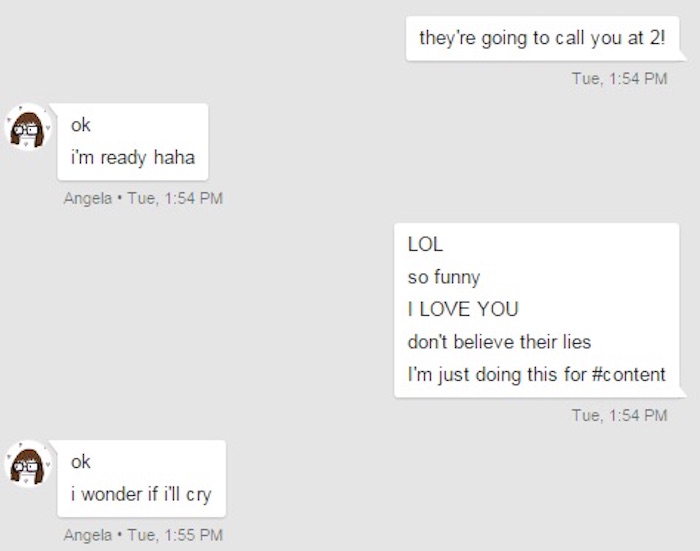Click Angela's avatar beside 'i'm ready haha'
Screen dimensions: 700x551
click(28, 128)
